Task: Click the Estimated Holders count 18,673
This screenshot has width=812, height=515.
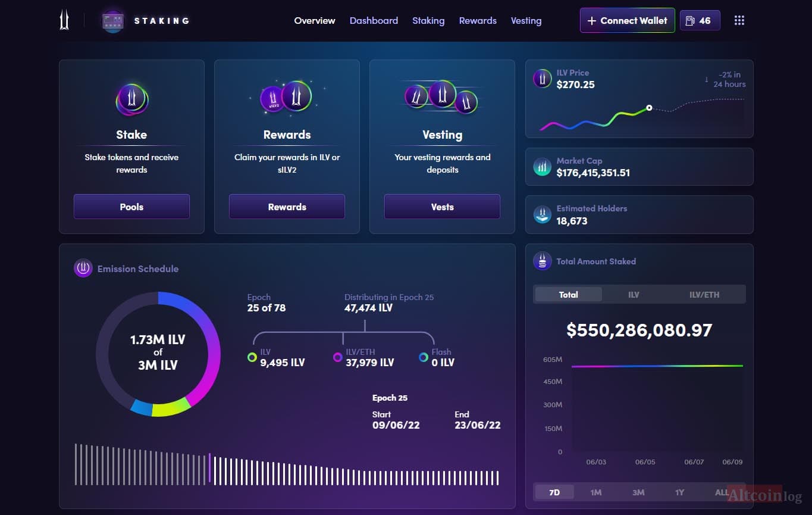Action: tap(572, 221)
